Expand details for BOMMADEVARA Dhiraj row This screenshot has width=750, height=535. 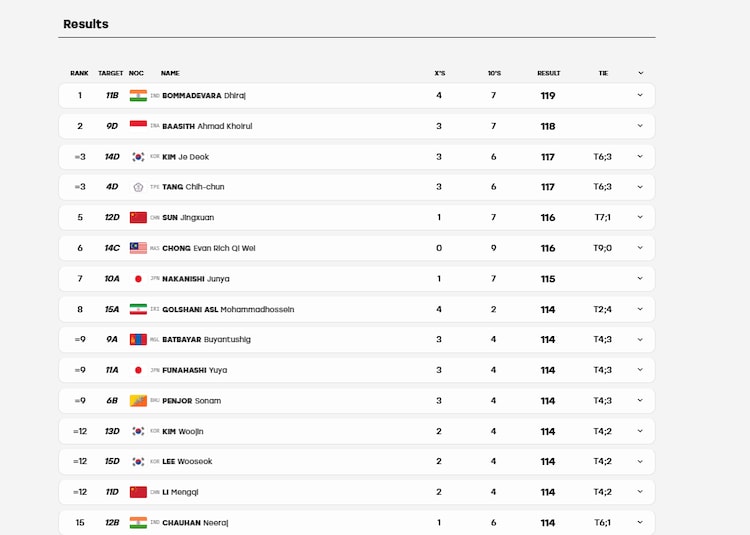point(640,95)
